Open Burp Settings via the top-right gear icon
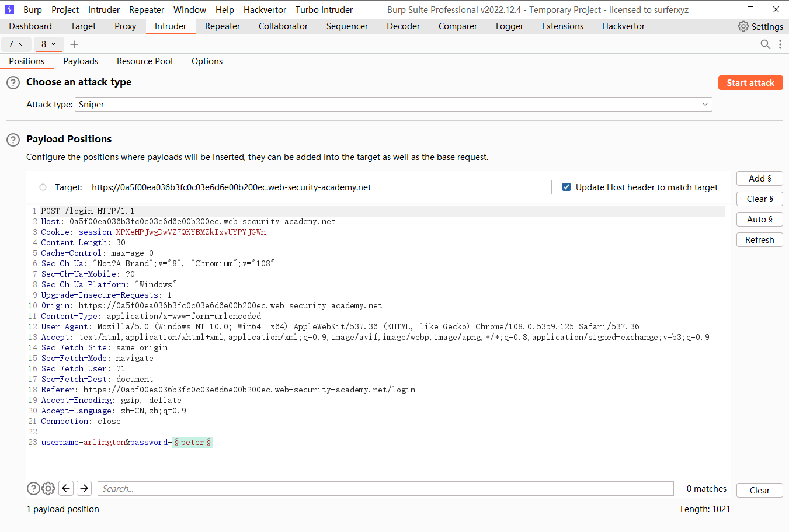 coord(743,26)
